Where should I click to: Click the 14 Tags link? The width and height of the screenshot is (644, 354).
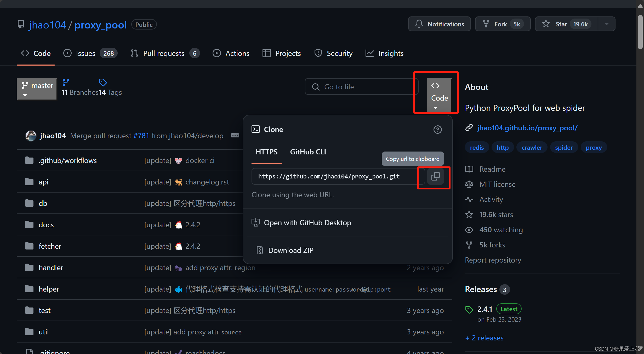[x=110, y=92]
